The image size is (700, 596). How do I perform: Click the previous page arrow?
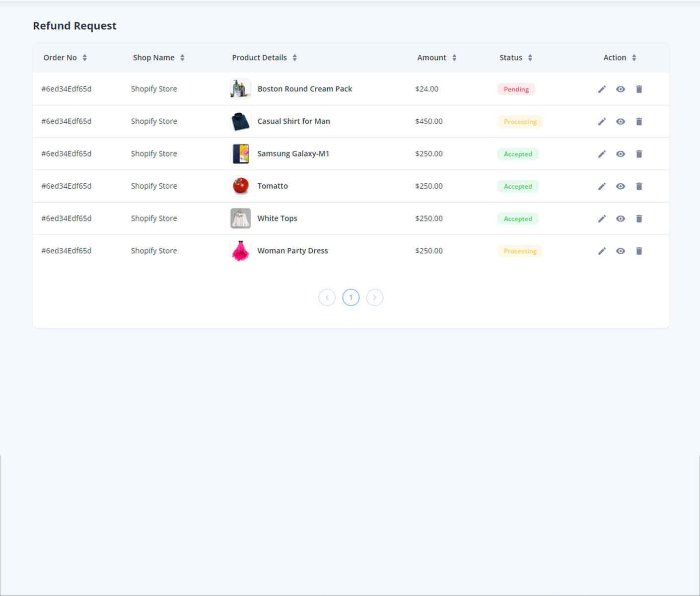coord(327,297)
